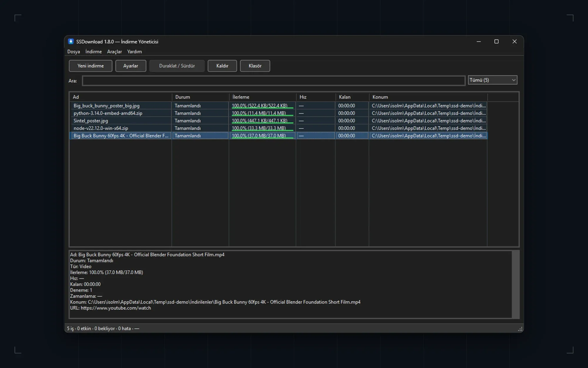Sort by the Hız column header
This screenshot has height=368, width=588.
[x=316, y=97]
